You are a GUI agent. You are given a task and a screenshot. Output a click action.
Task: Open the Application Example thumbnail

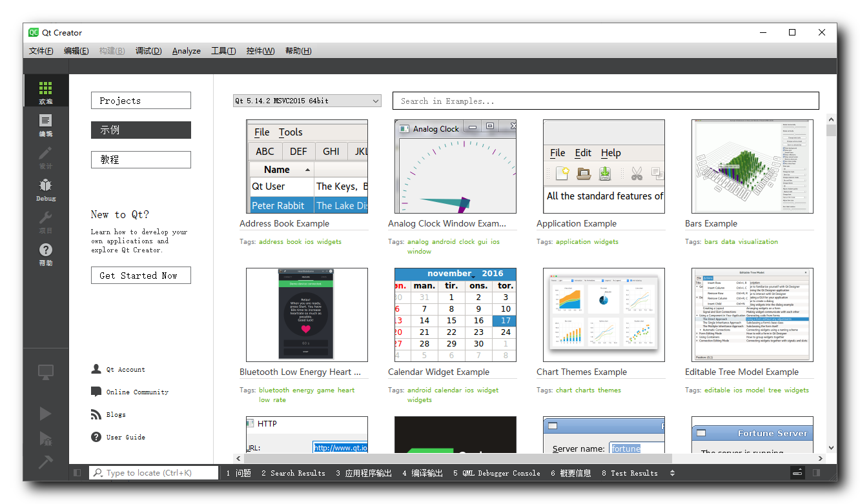604,166
